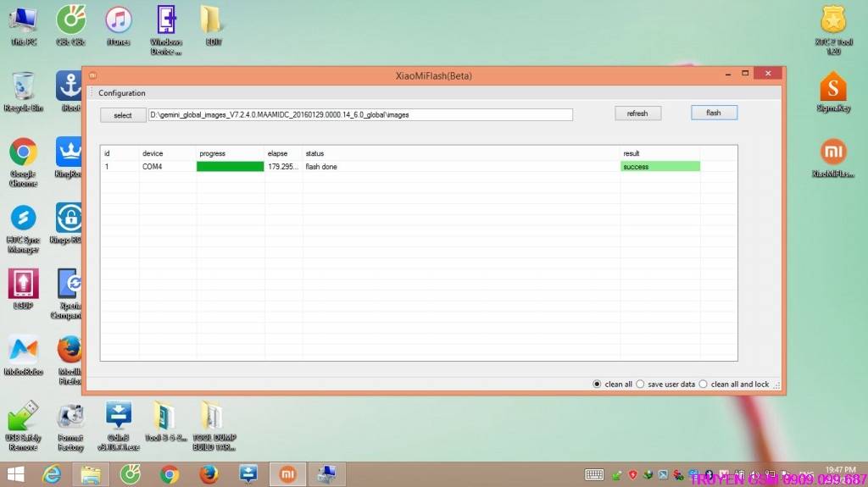Screen dimensions: 868x487
Task: Open the EDIT folder on desktop
Action: click(x=211, y=25)
